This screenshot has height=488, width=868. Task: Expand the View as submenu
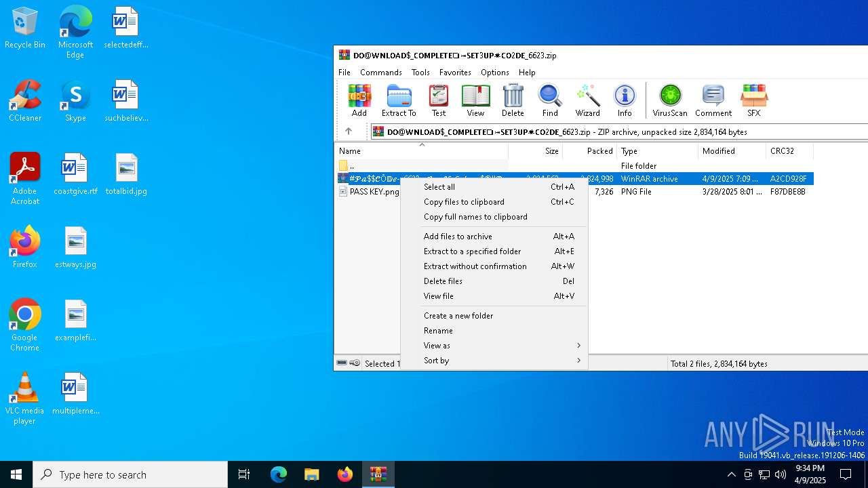(494, 346)
